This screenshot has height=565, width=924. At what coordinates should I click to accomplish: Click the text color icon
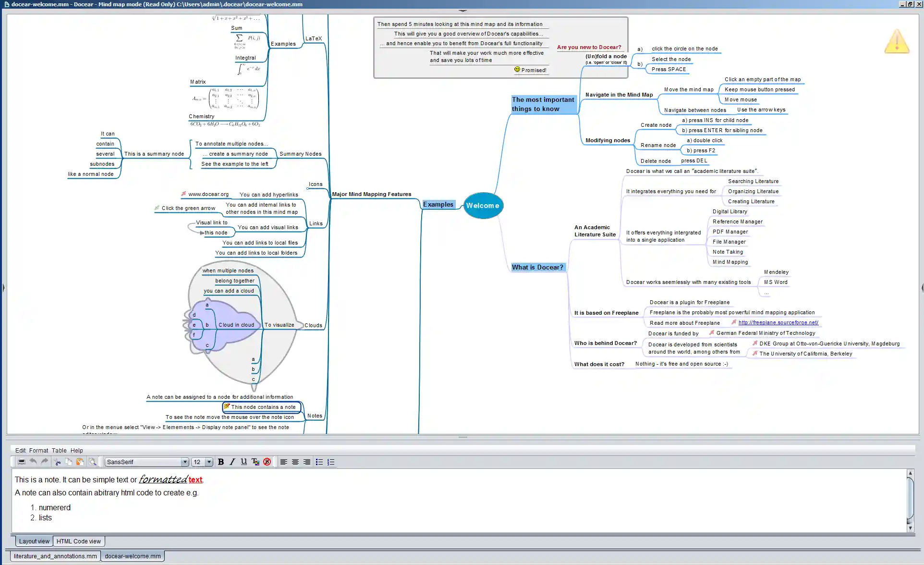255,462
